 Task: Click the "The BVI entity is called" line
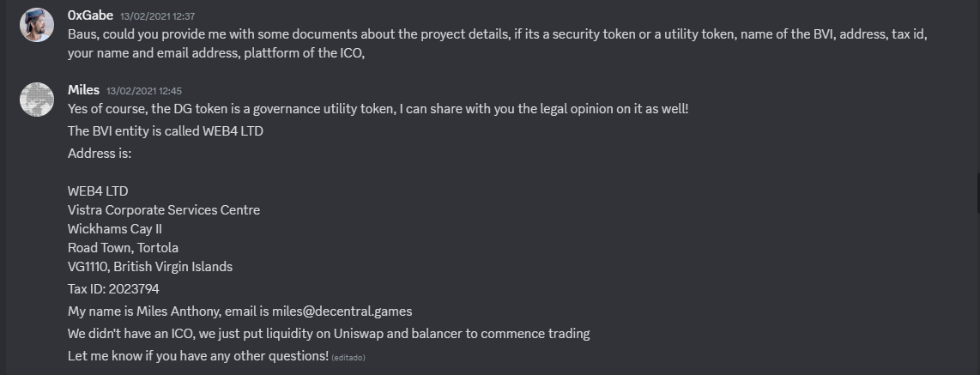pyautogui.click(x=166, y=131)
